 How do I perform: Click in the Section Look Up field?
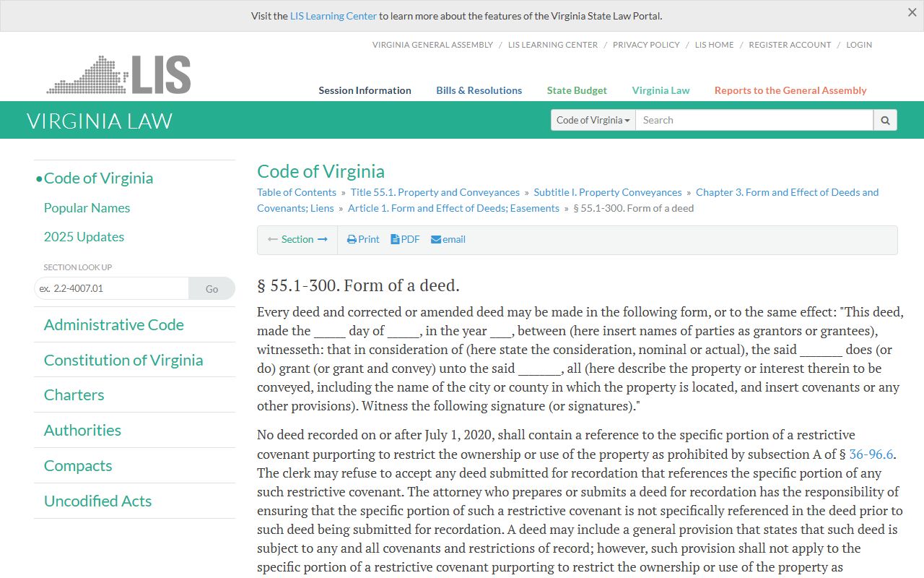click(111, 288)
